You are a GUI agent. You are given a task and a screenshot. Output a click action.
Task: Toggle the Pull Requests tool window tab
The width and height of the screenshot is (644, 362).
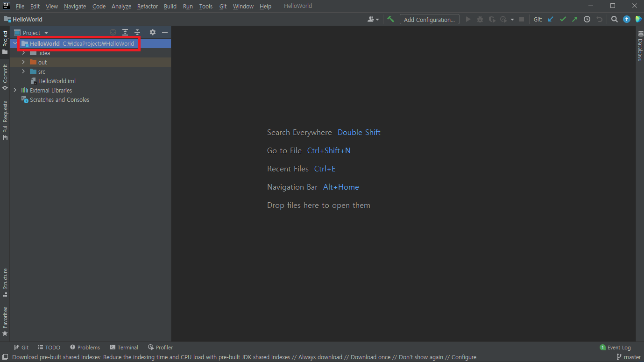5,120
